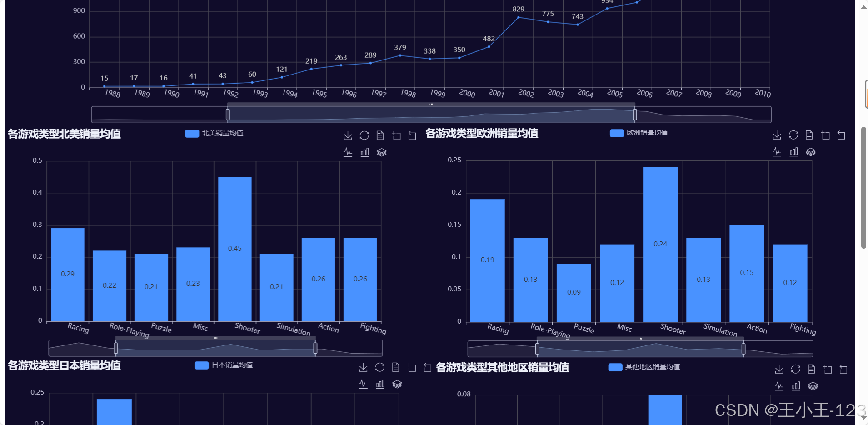
Task: Select the Europe Shooter bar valued 0.24
Action: tap(660, 244)
